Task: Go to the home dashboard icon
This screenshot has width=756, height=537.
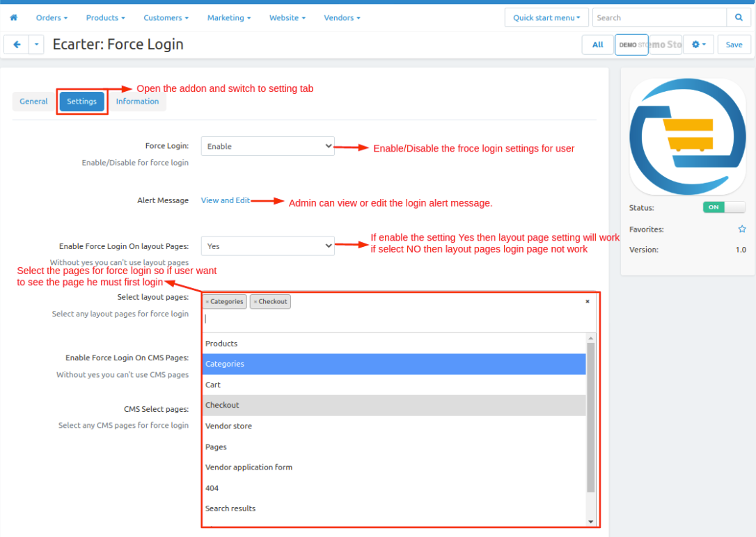Action: coord(13,17)
